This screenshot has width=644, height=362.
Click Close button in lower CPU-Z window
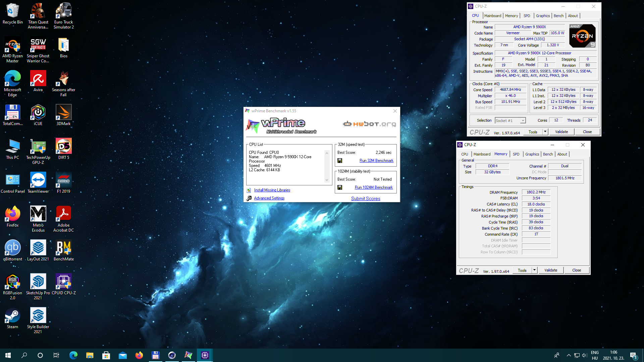[577, 270]
